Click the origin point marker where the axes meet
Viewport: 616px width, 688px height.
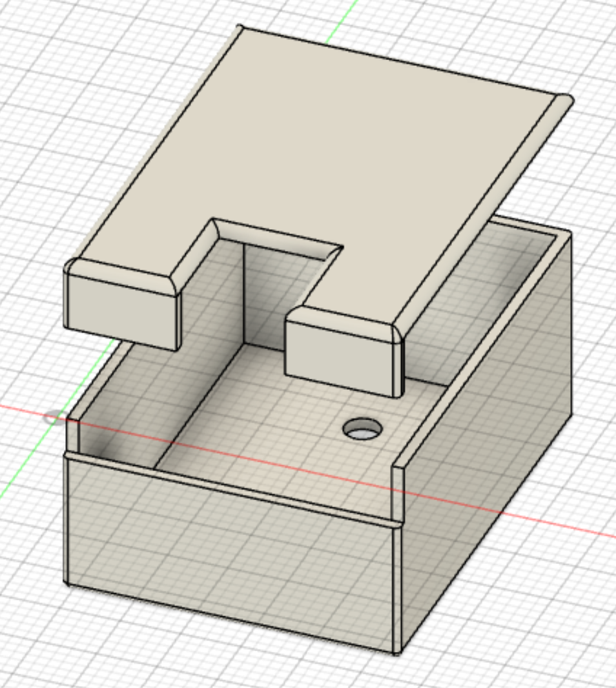pos(55,418)
